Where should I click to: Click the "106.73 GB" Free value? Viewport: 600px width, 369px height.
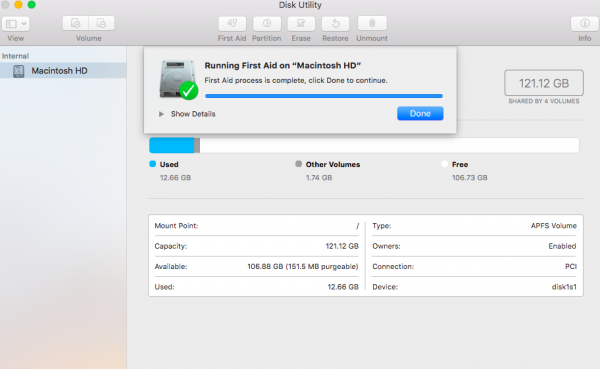pos(470,178)
